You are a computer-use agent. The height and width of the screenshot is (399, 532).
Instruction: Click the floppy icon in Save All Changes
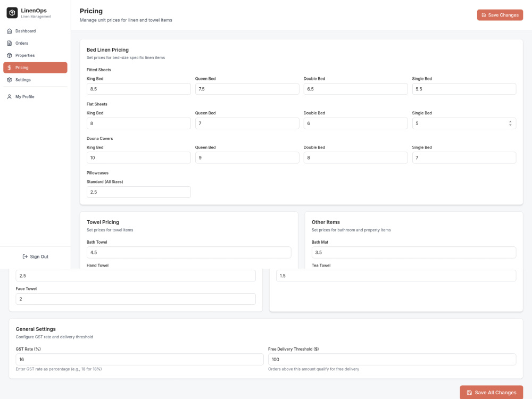click(x=469, y=393)
